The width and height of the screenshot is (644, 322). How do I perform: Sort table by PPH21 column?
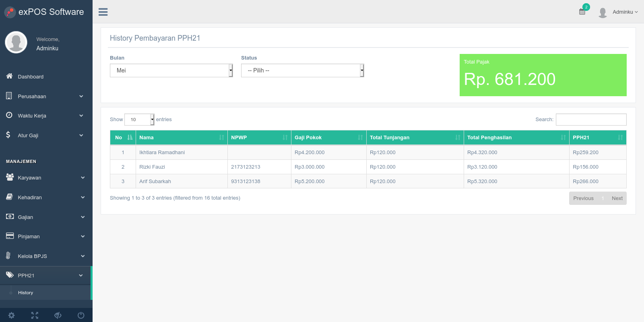(598, 137)
